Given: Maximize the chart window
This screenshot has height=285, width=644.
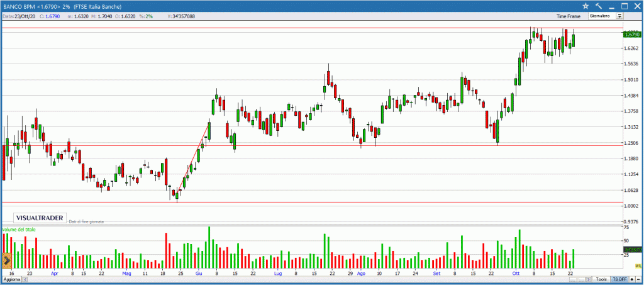Looking at the screenshot, I should coord(625,6).
